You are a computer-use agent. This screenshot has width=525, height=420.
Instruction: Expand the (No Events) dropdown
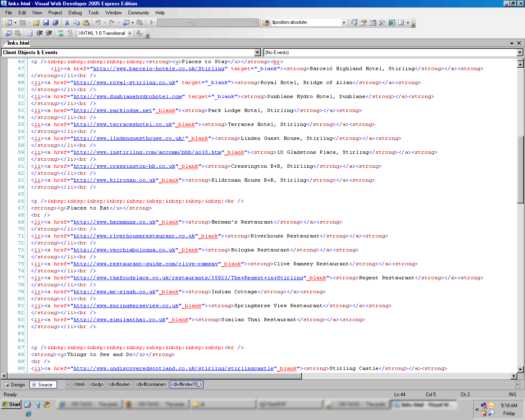click(520, 52)
